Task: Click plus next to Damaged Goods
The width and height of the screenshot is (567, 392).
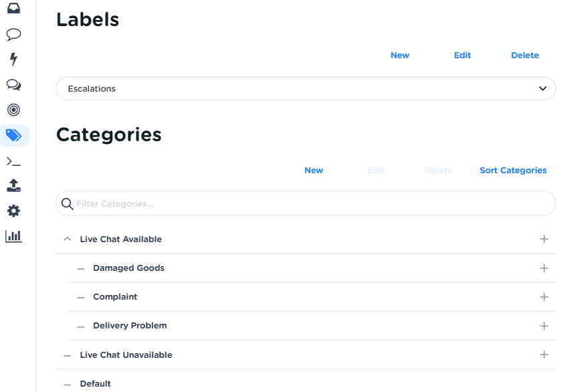Action: tap(544, 268)
